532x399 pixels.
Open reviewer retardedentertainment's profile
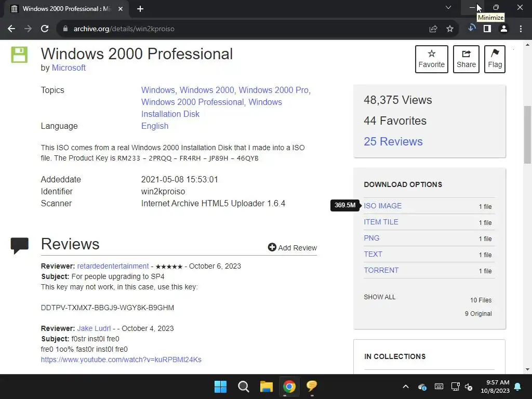[x=113, y=266]
